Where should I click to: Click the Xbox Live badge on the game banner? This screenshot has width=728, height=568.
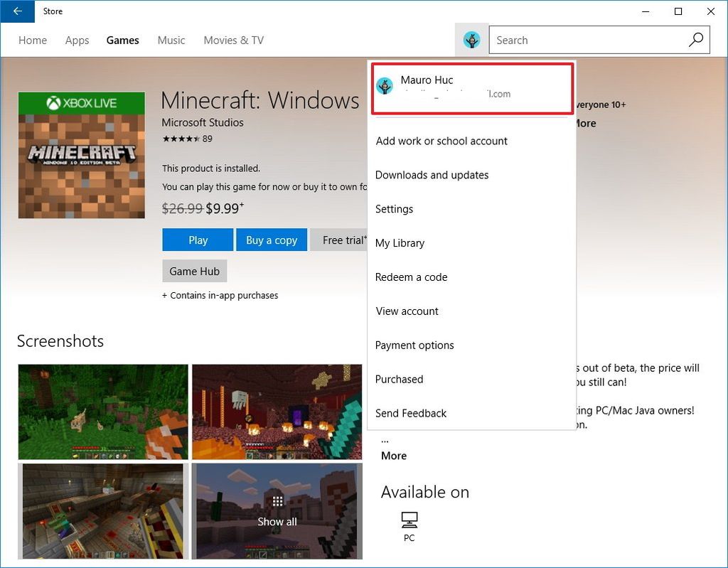[80, 102]
